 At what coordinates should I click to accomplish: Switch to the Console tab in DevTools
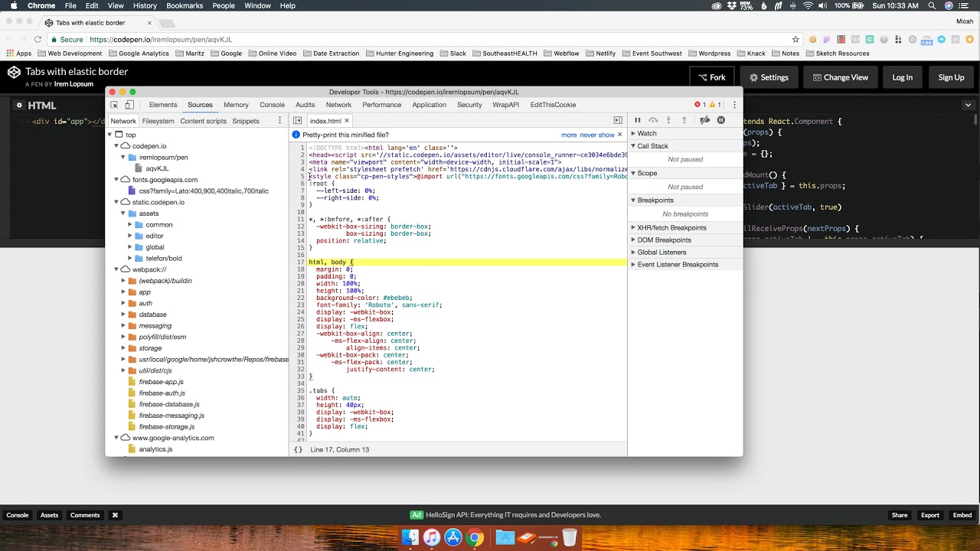coord(272,105)
